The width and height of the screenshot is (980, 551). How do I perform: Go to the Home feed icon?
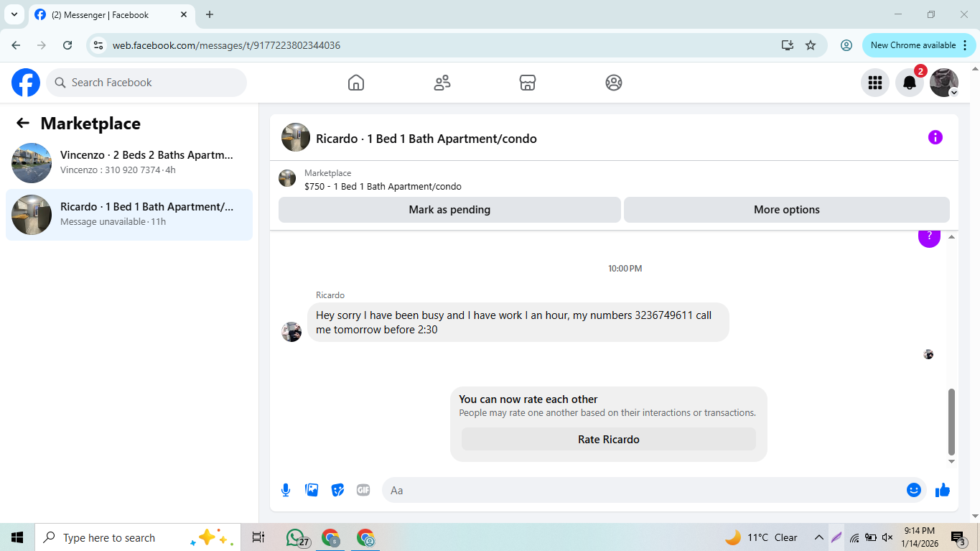point(356,83)
